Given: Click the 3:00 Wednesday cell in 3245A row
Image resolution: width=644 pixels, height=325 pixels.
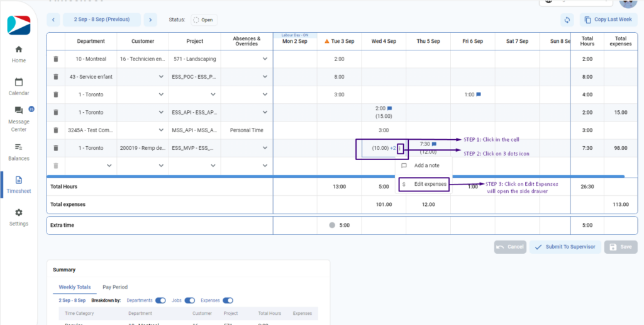Looking at the screenshot, I should (x=384, y=130).
